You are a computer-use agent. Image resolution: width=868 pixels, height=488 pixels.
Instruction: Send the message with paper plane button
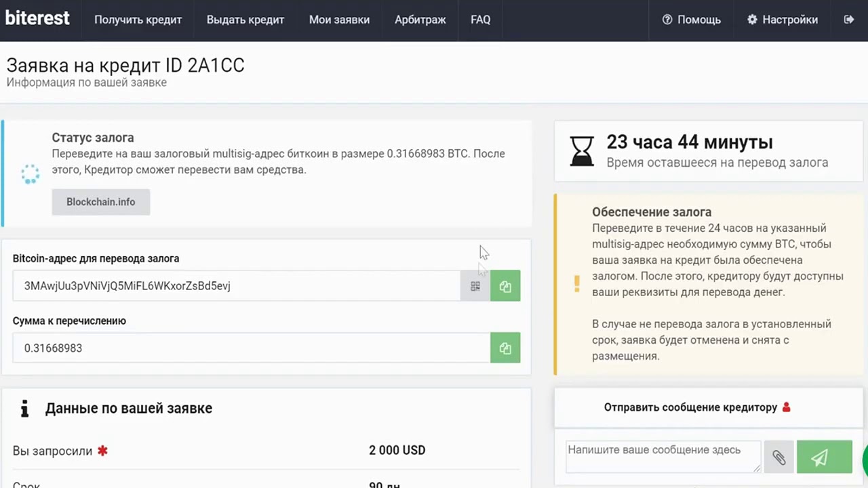pyautogui.click(x=824, y=457)
